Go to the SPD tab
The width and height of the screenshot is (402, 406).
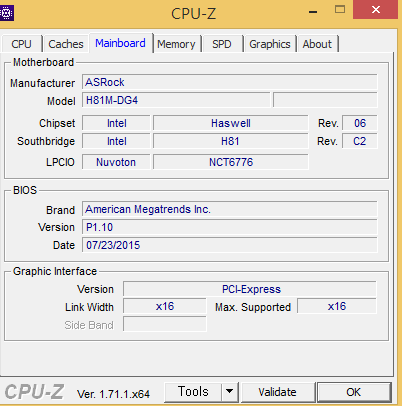[222, 44]
